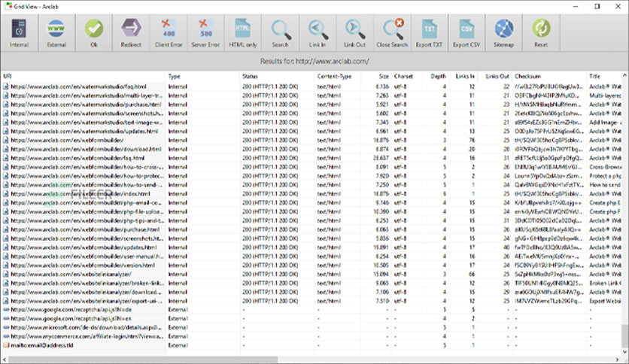Sort by Title column header
629x364 pixels.
tap(604, 76)
